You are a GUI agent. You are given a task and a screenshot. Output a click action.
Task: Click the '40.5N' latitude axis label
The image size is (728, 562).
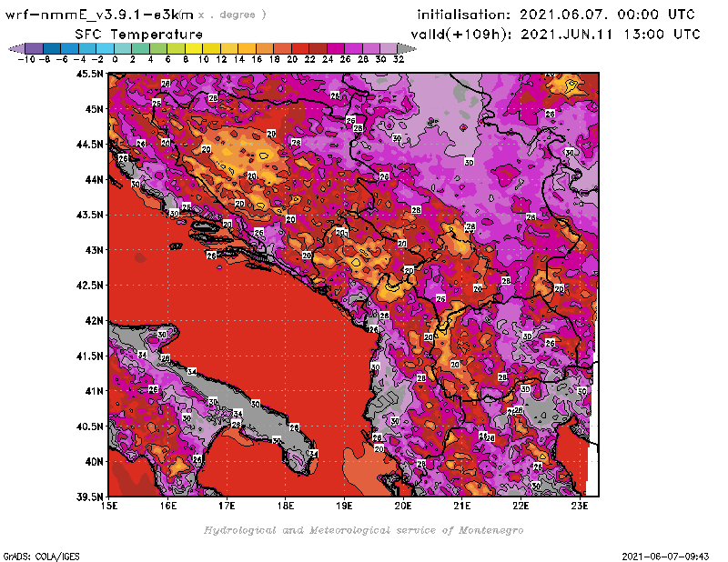89,427
